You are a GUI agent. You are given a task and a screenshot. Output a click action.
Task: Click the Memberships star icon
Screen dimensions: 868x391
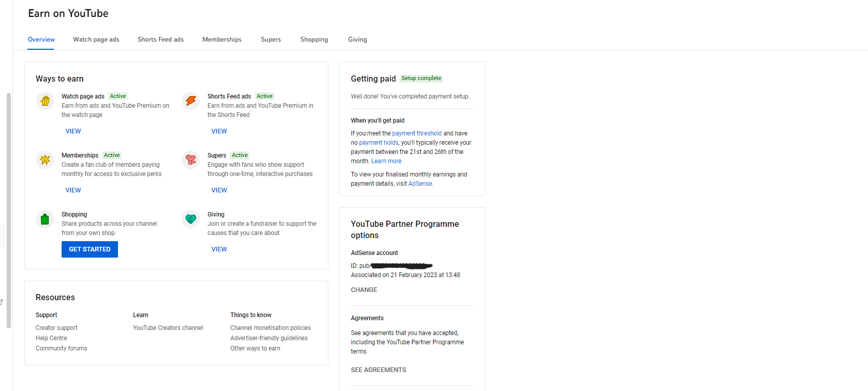pyautogui.click(x=45, y=160)
